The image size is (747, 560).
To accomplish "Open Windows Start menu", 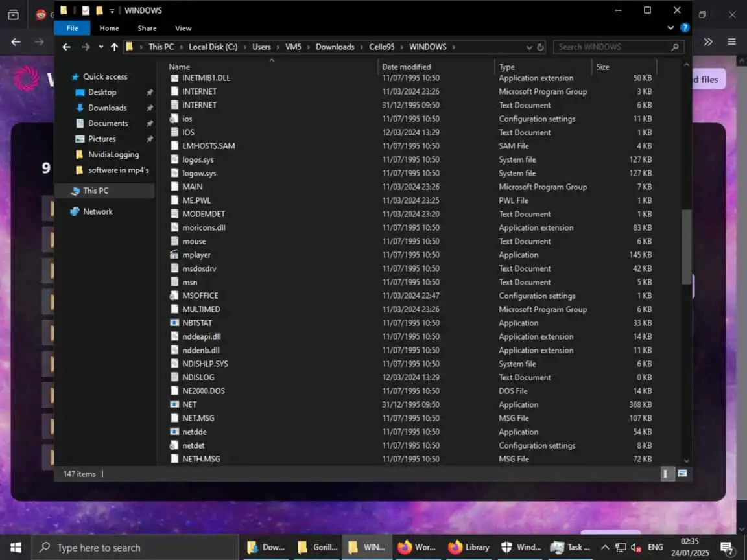I will point(16,547).
